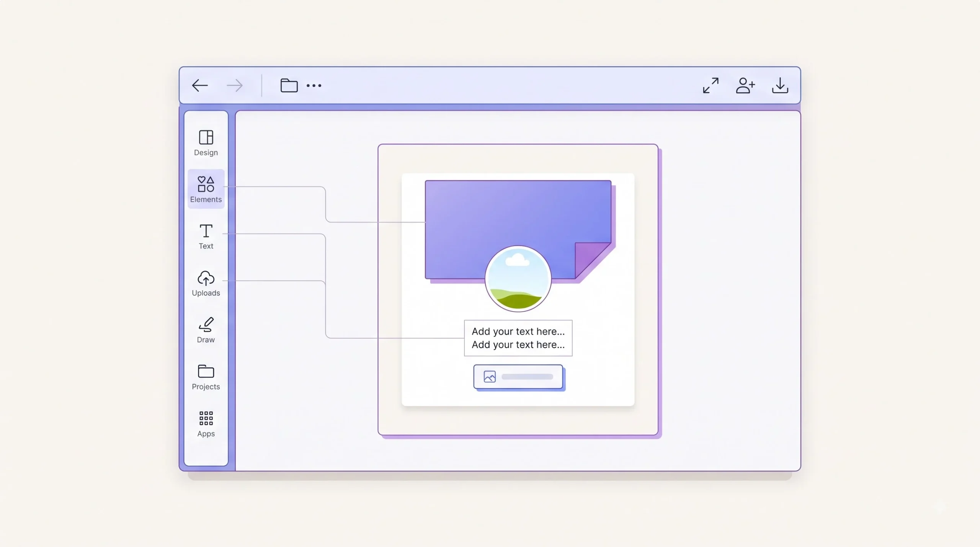The width and height of the screenshot is (980, 547).
Task: Click the download icon
Action: tap(780, 85)
